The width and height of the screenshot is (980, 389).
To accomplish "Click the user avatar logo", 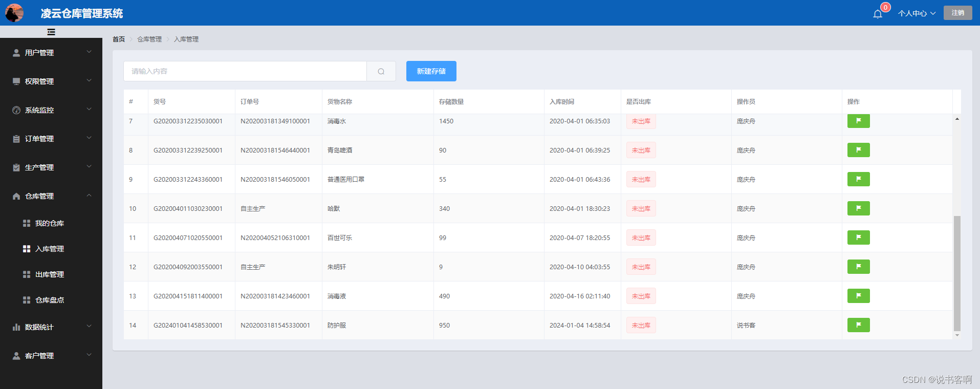I will [x=14, y=13].
